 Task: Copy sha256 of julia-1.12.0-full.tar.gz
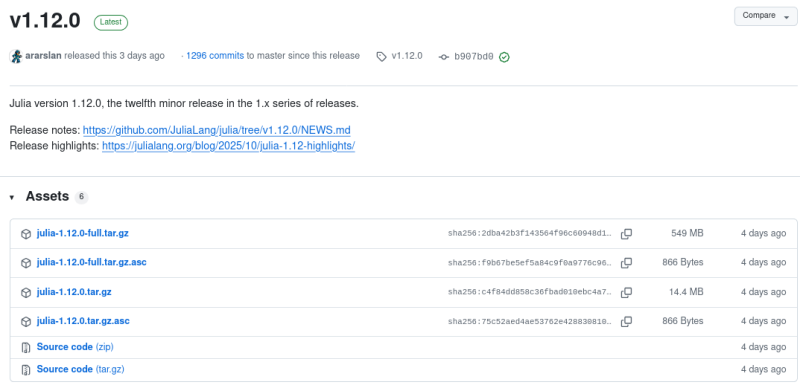tap(626, 234)
